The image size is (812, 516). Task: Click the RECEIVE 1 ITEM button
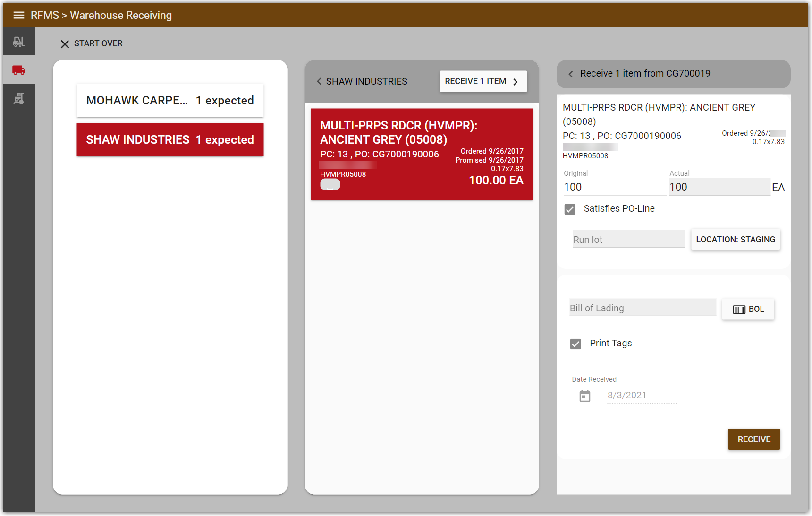482,81
